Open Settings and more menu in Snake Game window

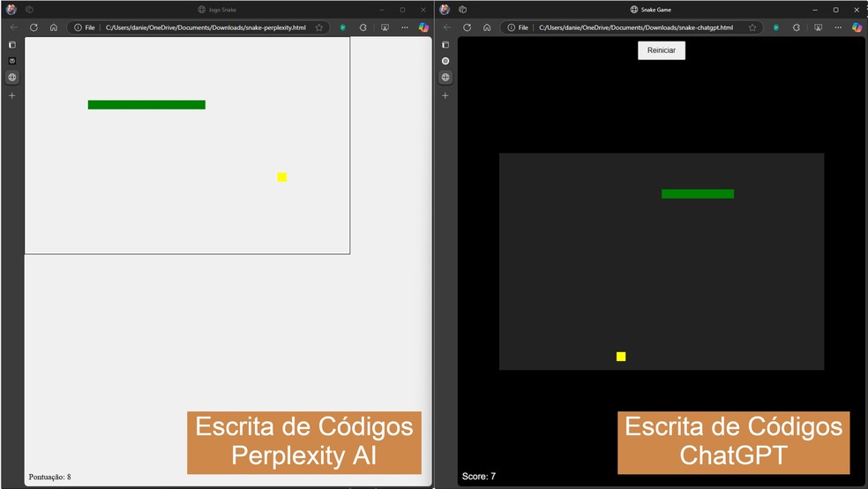[x=838, y=27]
